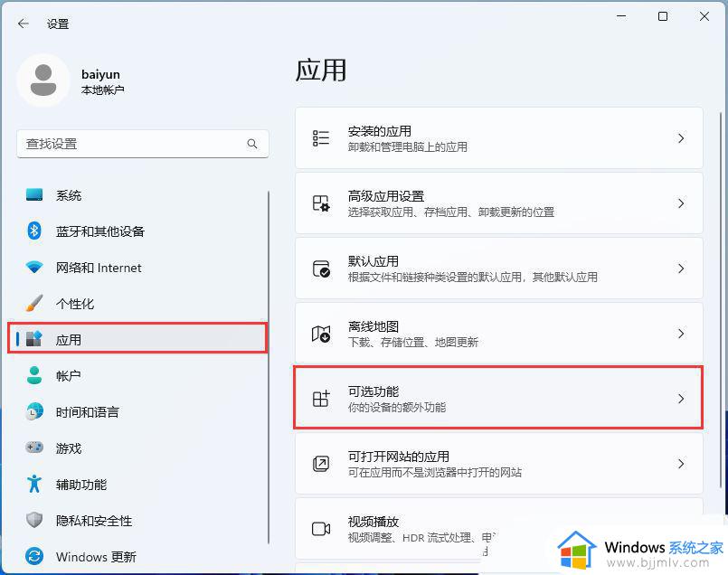Click the Bluetooth icon in sidebar

point(34,231)
